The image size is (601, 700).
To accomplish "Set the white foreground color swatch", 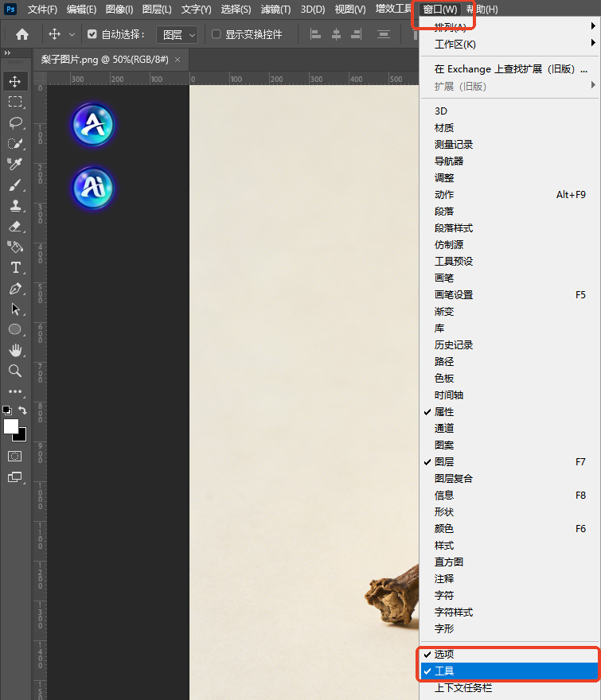I will click(x=10, y=426).
